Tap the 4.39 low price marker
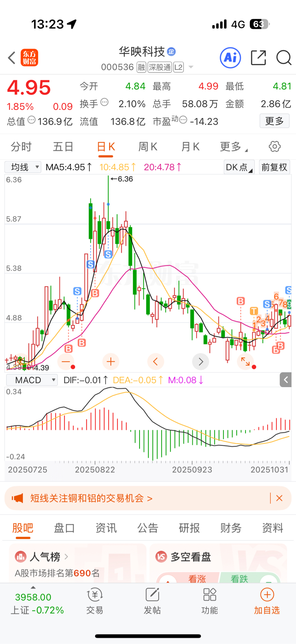296x644 pixels. point(39,368)
